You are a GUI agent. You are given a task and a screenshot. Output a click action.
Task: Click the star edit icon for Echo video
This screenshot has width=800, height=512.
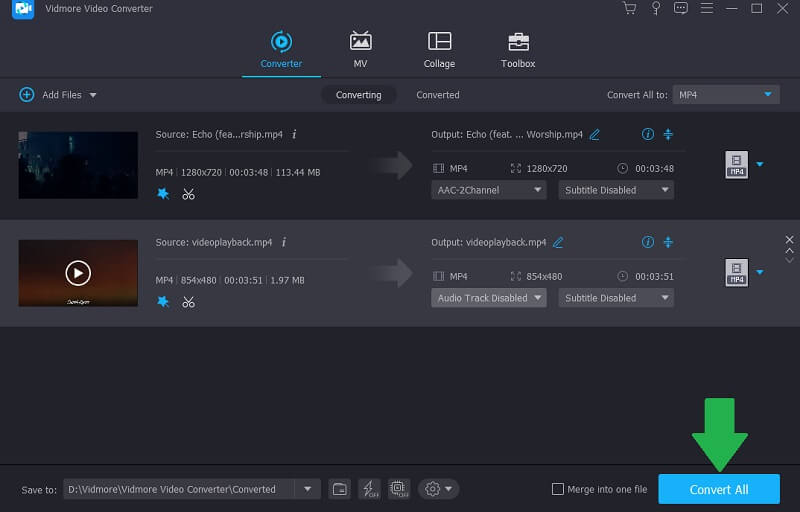163,193
